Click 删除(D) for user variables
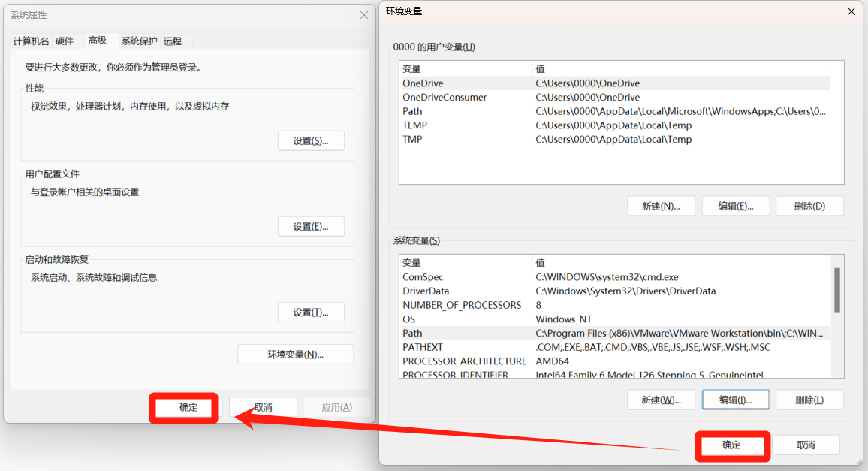This screenshot has height=471, width=868. click(x=809, y=206)
